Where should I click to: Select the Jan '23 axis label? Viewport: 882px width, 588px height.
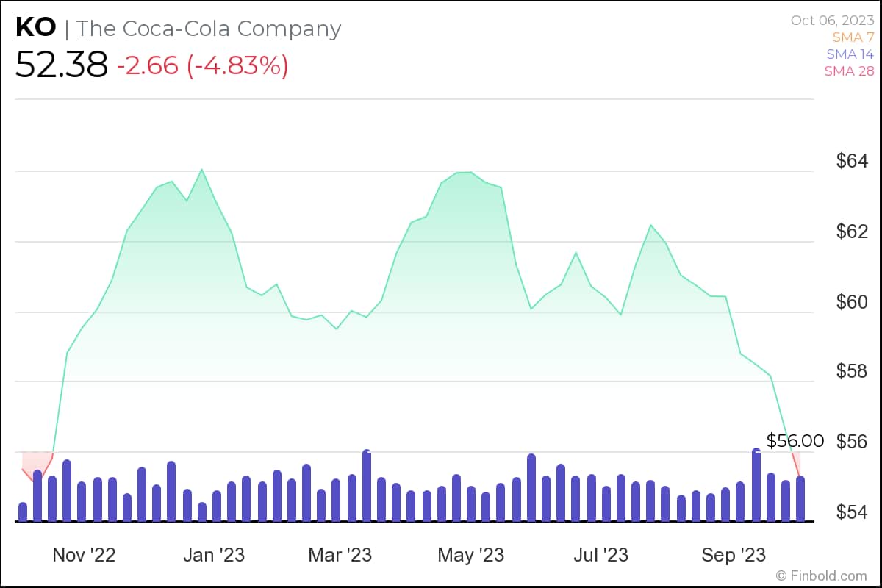coord(213,555)
